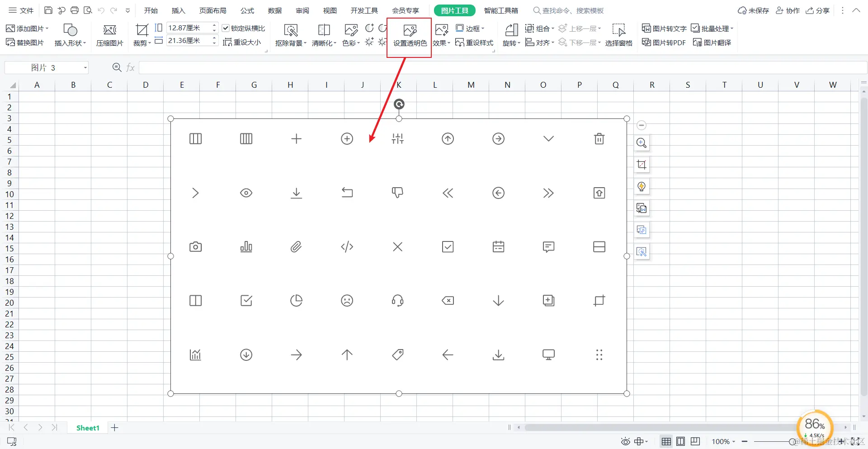Switch to Page Break Preview in the status bar

click(695, 441)
